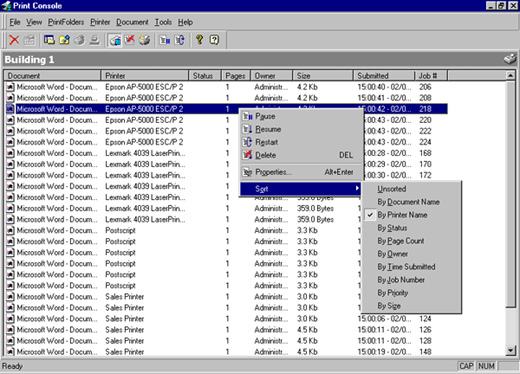Click the restart document toolbar icon
The height and width of the screenshot is (374, 520).
click(180, 40)
